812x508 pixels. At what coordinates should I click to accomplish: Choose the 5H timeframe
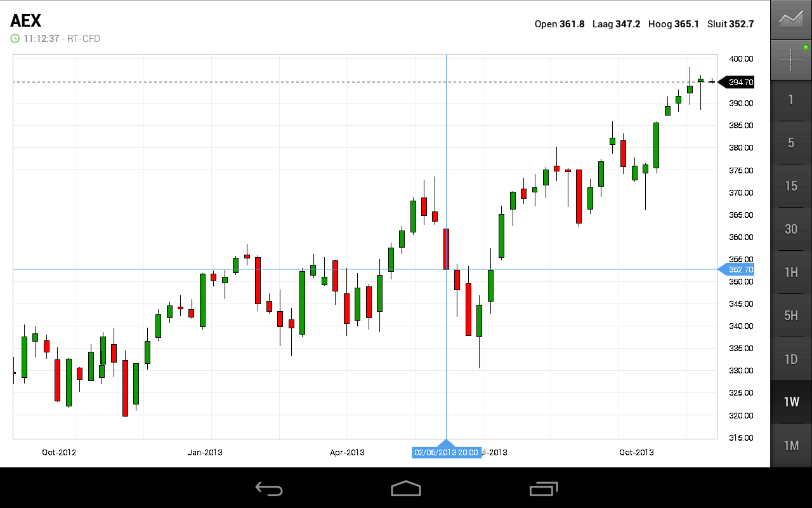pos(790,316)
